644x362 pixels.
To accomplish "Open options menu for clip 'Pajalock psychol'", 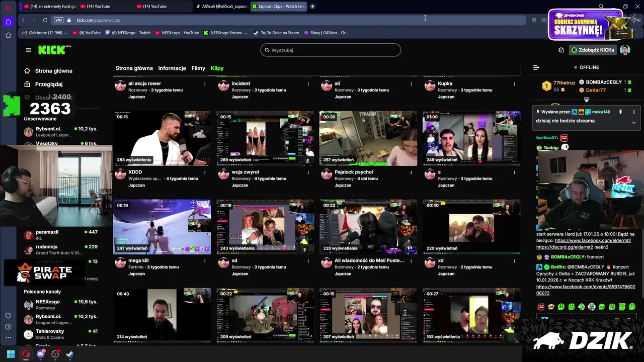I will tap(411, 172).
